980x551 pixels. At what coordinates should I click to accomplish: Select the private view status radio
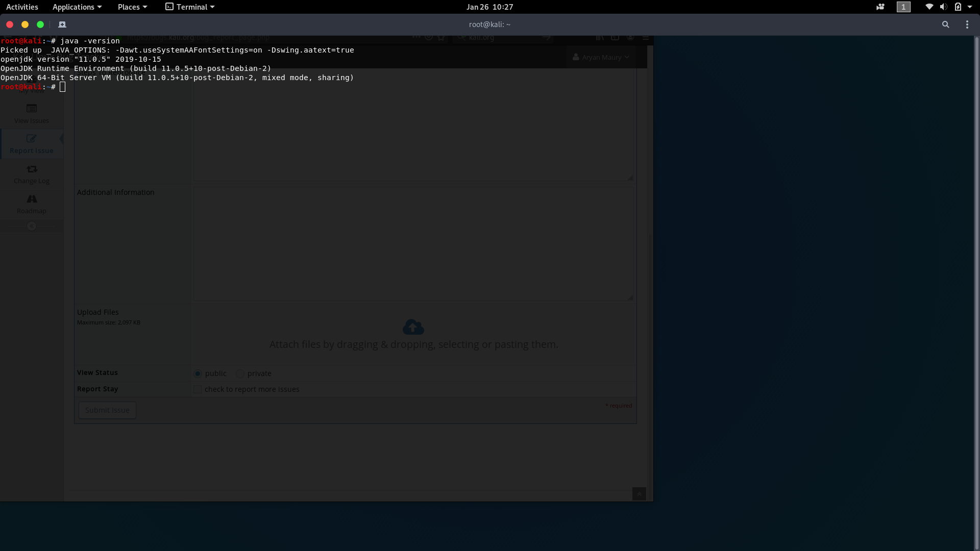click(240, 374)
